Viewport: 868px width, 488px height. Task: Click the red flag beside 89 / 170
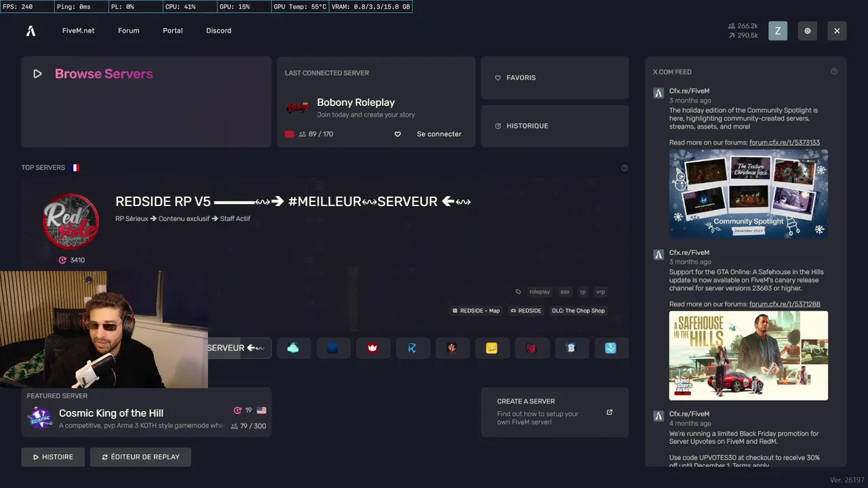coord(290,134)
